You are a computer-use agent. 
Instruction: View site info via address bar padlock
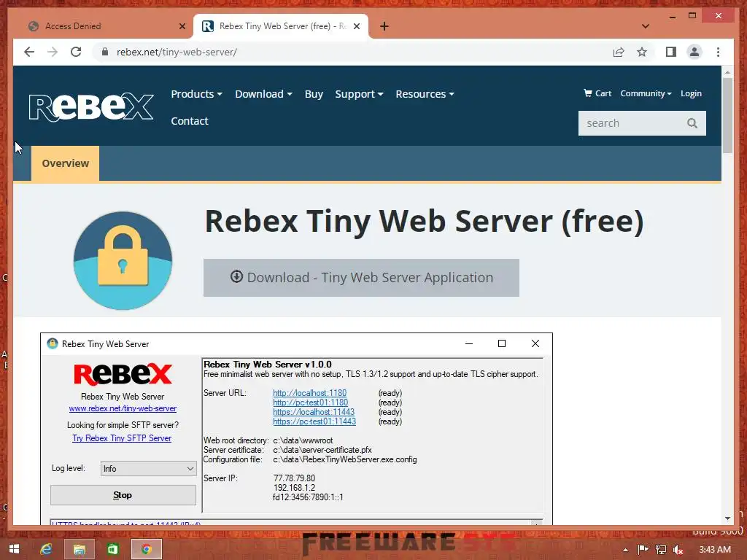[x=105, y=52]
